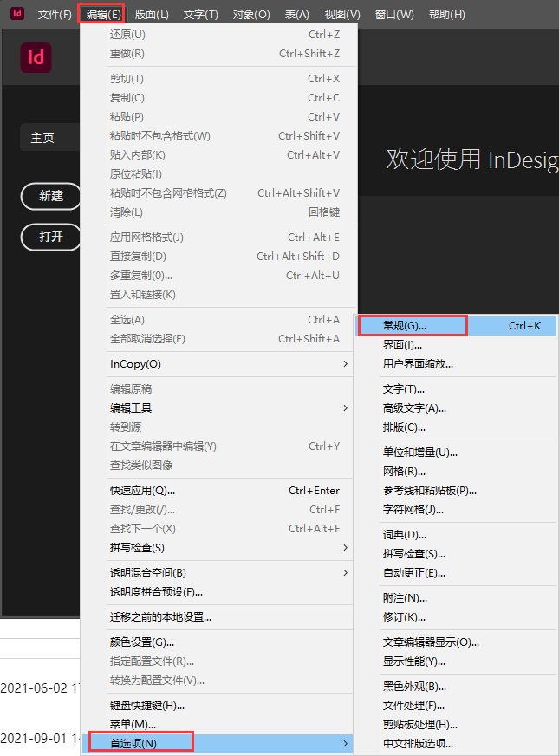Select 排版(C)... preference
The width and height of the screenshot is (559, 756).
pyautogui.click(x=456, y=427)
